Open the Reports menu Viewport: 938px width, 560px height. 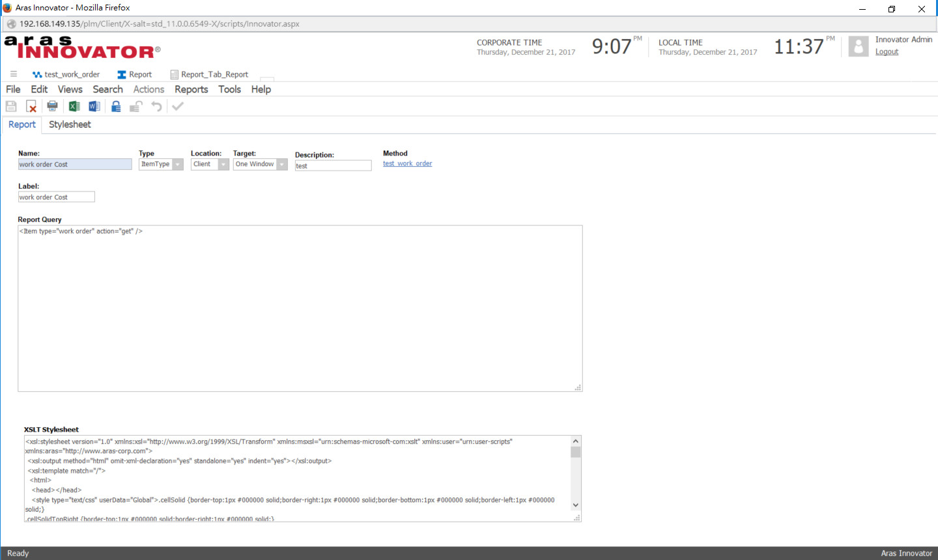192,89
